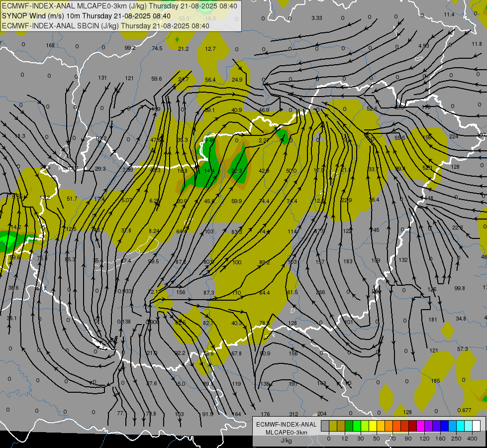Screen dimensions: 487x448
Task: Select the olive legend swatch after 0
Action: (x=333, y=426)
